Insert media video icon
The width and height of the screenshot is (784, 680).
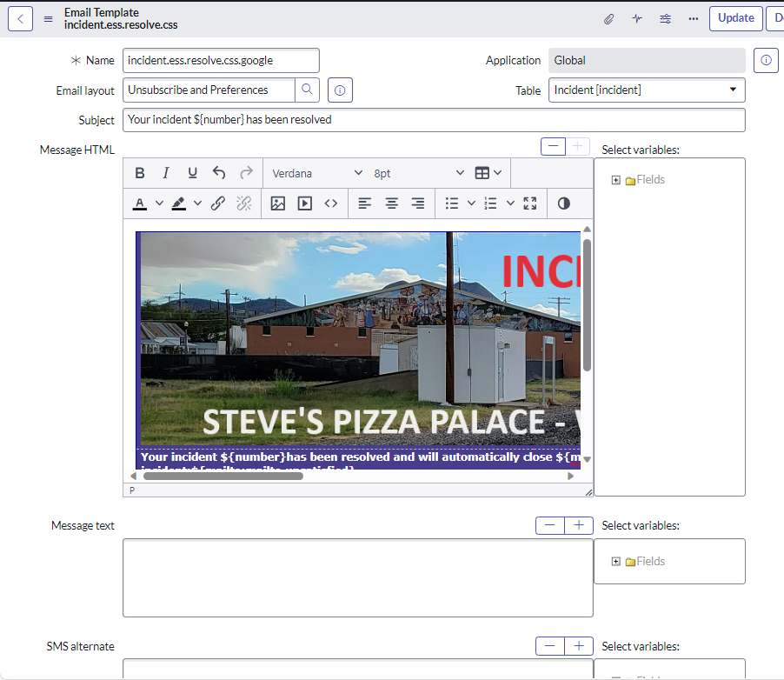(304, 203)
